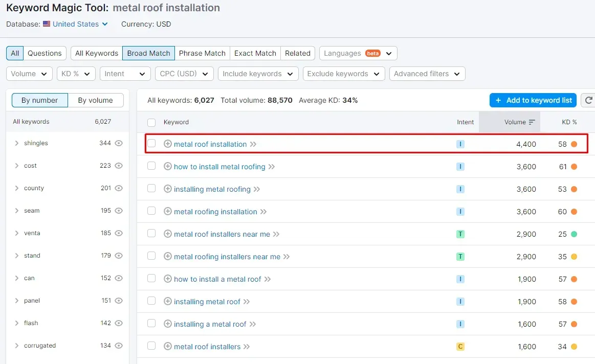The image size is (595, 364).
Task: Expand the "seam" keyword group
Action: pos(16,211)
